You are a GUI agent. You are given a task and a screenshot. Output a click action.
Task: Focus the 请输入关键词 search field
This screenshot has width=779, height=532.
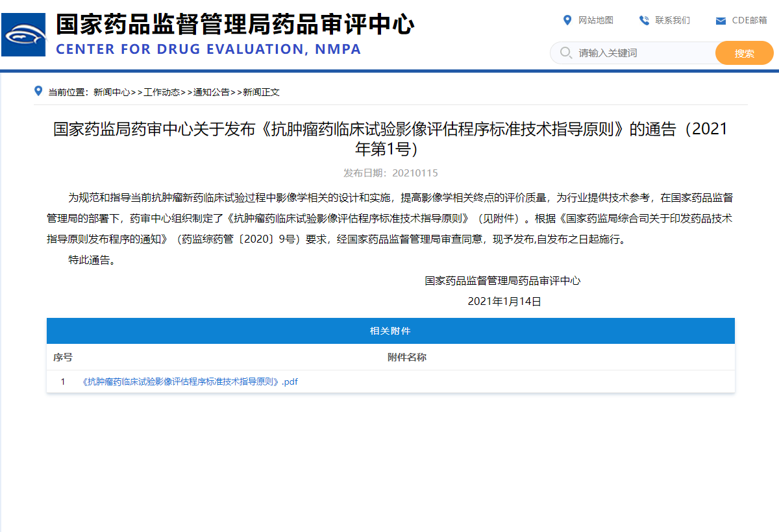[x=643, y=53]
